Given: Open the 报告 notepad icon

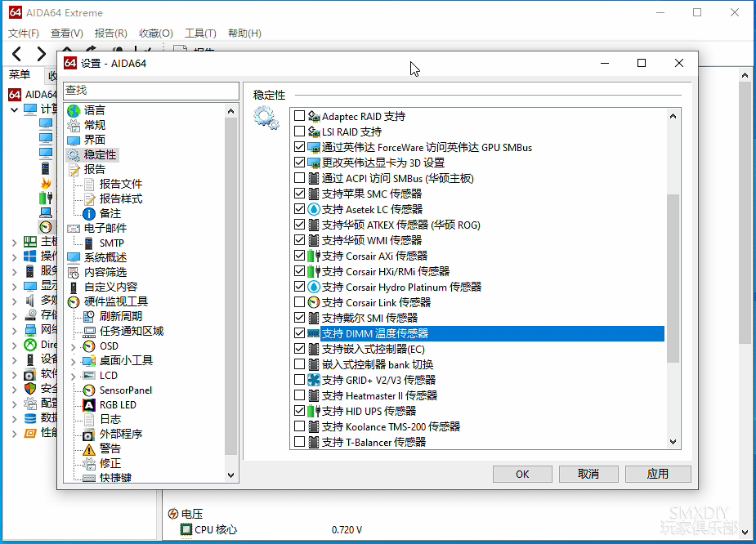Looking at the screenshot, I should pyautogui.click(x=74, y=170).
